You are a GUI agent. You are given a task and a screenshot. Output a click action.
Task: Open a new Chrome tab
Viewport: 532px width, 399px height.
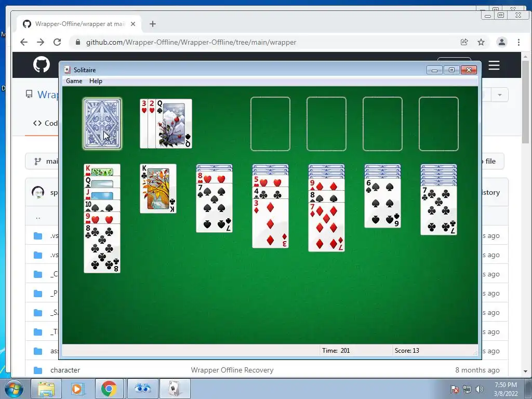153,24
